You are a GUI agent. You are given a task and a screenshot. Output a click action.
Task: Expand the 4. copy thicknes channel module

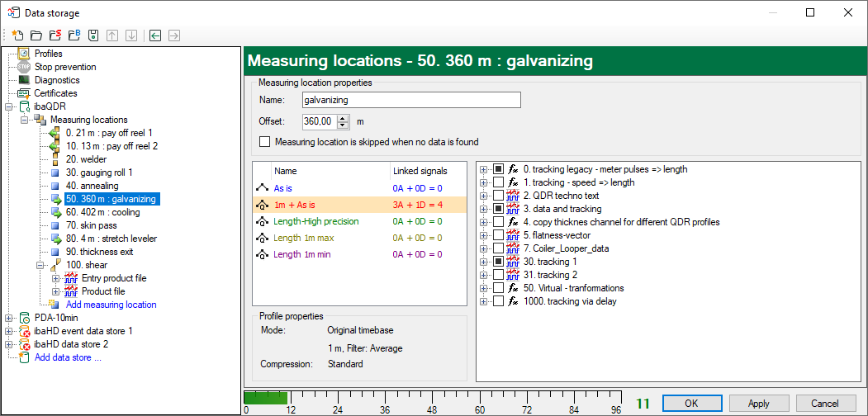tap(484, 222)
